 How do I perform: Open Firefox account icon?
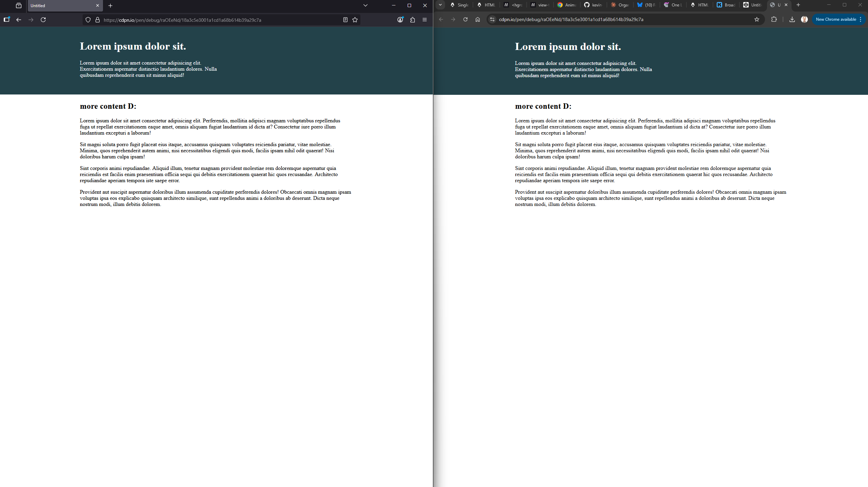(x=400, y=20)
